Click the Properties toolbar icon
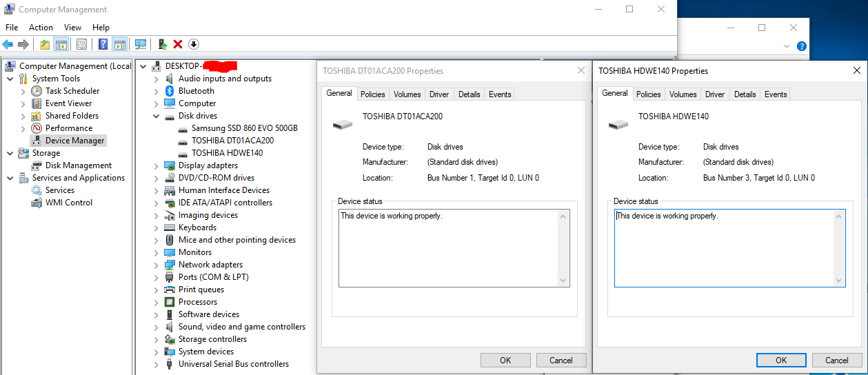The height and width of the screenshot is (375, 868). 81,44
